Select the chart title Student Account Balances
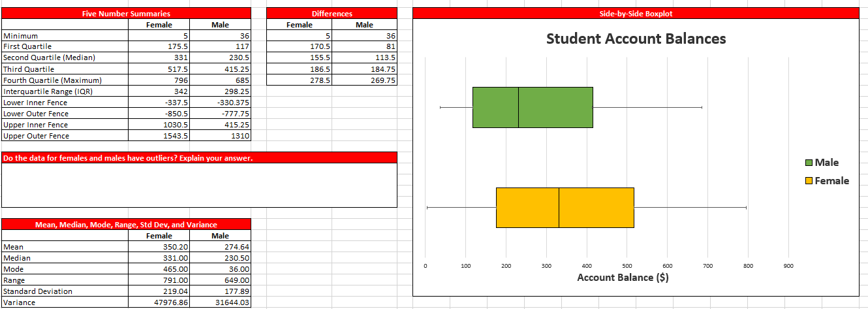The width and height of the screenshot is (868, 309). [636, 39]
